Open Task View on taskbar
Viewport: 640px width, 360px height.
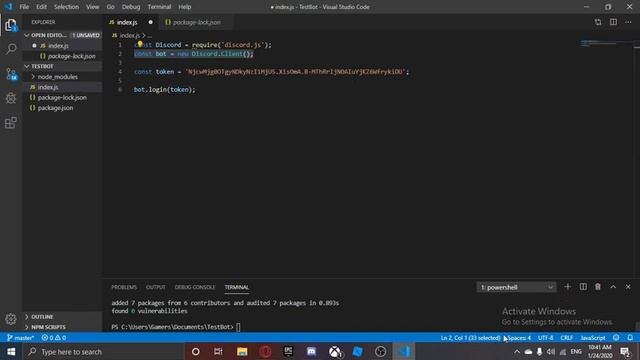click(218, 351)
